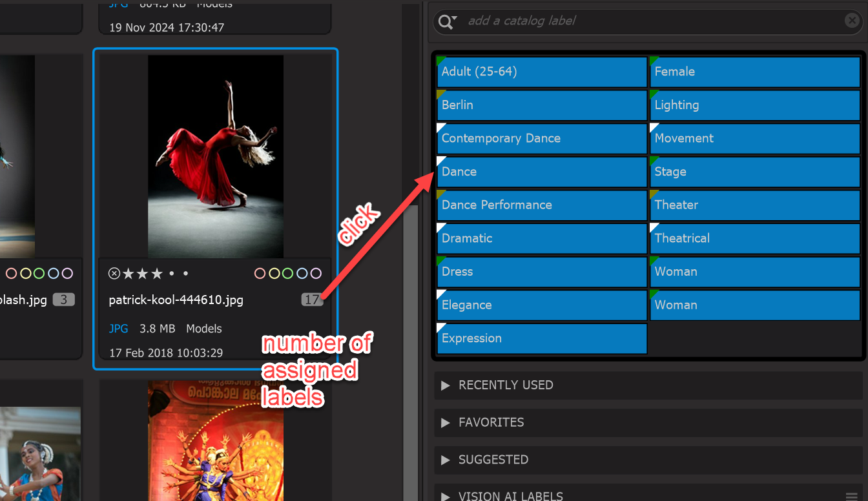
Task: Apply pink color label to patrick-kool-444610.jpg
Action: click(x=260, y=273)
